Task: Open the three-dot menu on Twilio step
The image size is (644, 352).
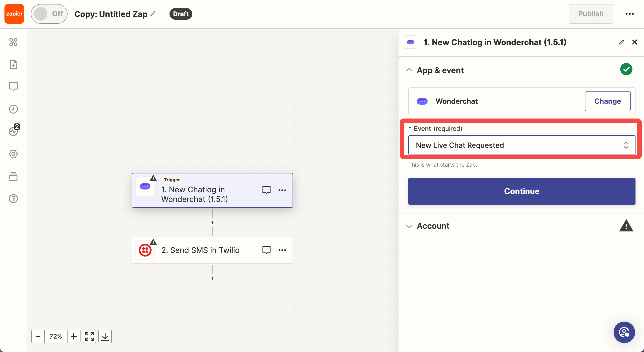Action: [x=282, y=250]
